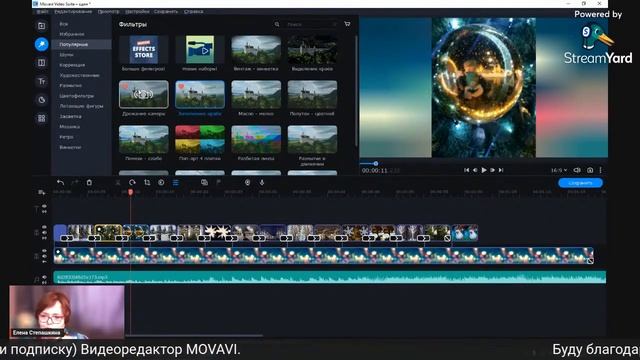The image size is (640, 360).
Task: Click the preview seek slider handle
Action: (x=376, y=164)
